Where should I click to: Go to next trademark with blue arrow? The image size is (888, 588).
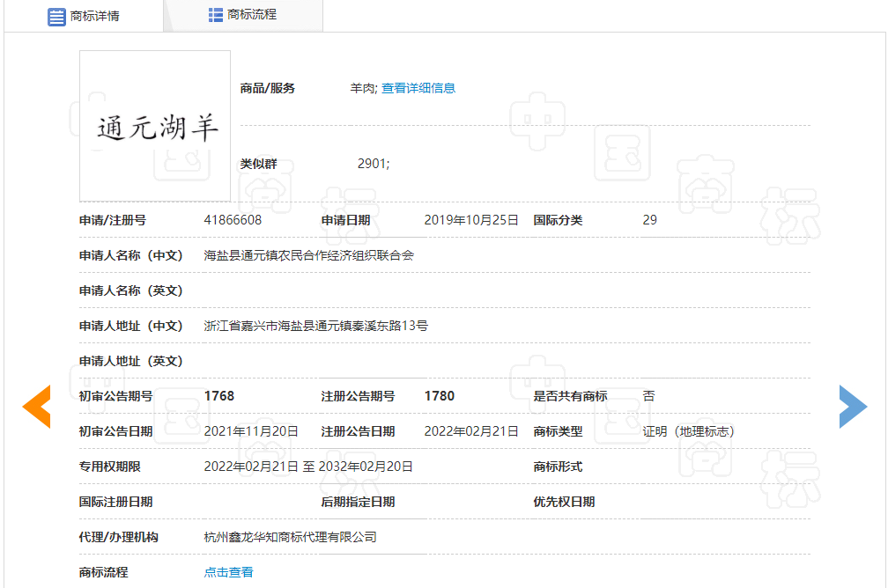click(853, 407)
